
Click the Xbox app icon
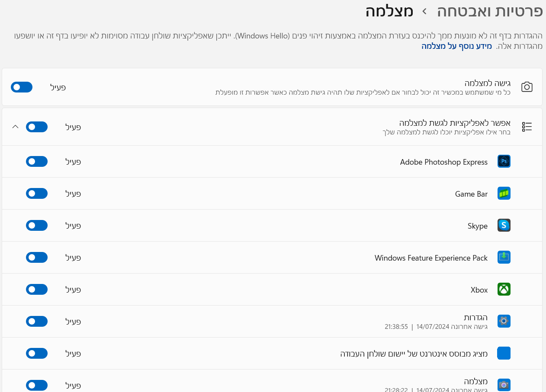[x=504, y=290]
